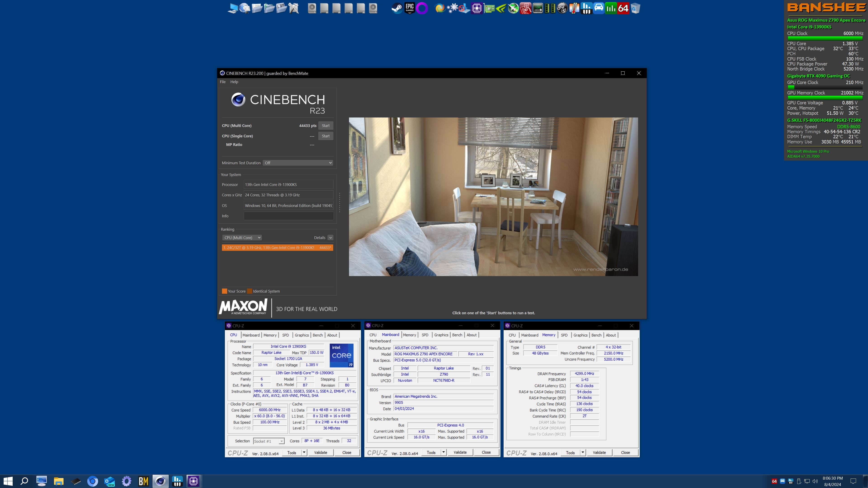
Task: Click the DRAM Frequency value '4299.0 MHz'
Action: click(584, 373)
